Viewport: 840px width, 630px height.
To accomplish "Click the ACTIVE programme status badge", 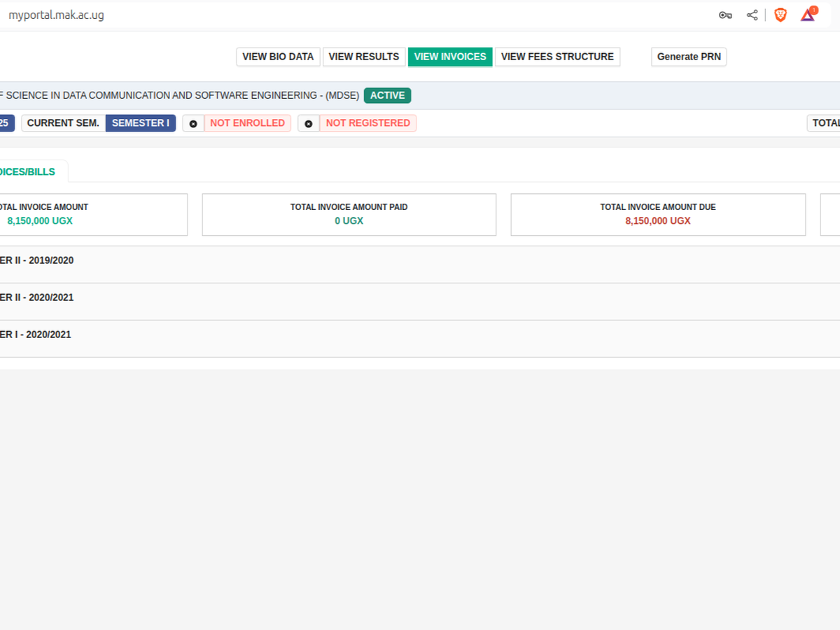I will point(387,95).
